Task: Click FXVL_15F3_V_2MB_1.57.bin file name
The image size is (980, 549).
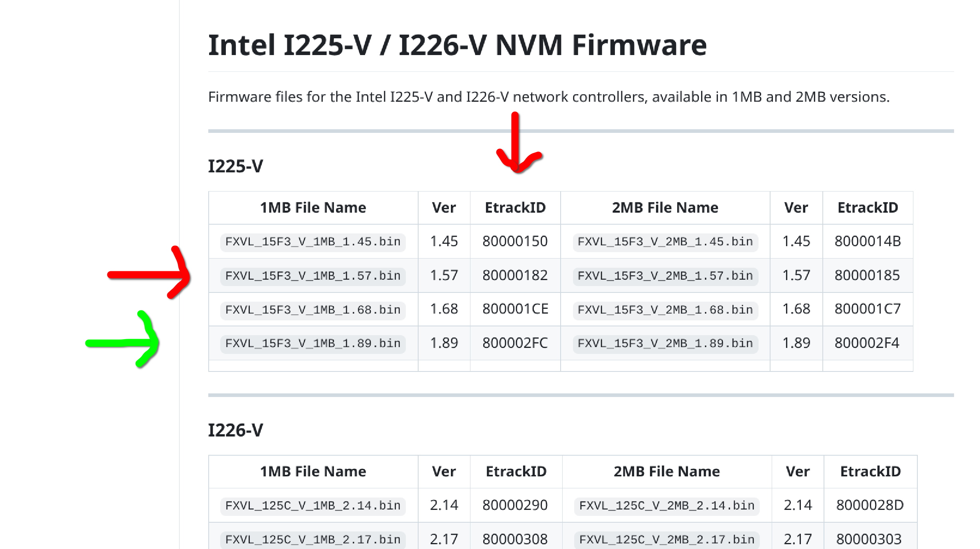Action: (x=665, y=275)
